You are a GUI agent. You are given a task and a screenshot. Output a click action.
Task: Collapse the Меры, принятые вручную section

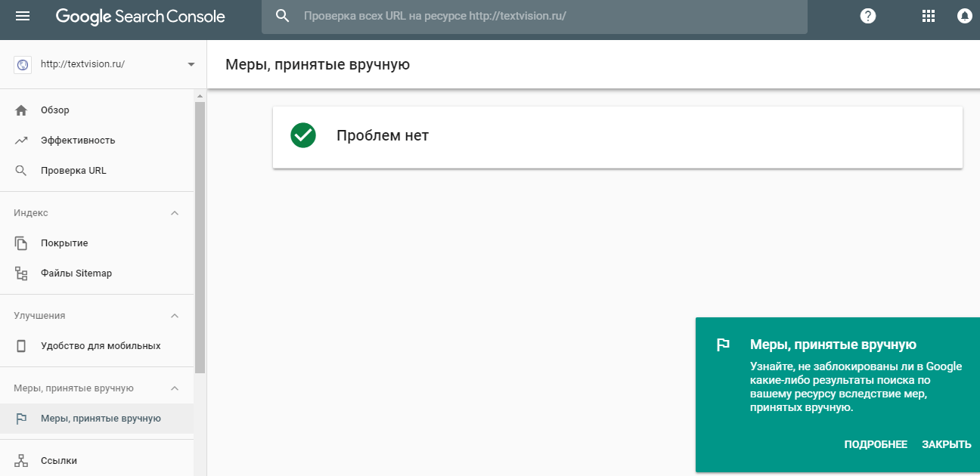[x=175, y=388]
